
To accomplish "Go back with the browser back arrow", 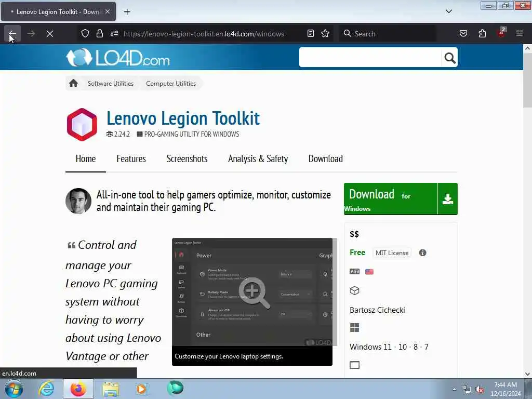I will click(12, 34).
